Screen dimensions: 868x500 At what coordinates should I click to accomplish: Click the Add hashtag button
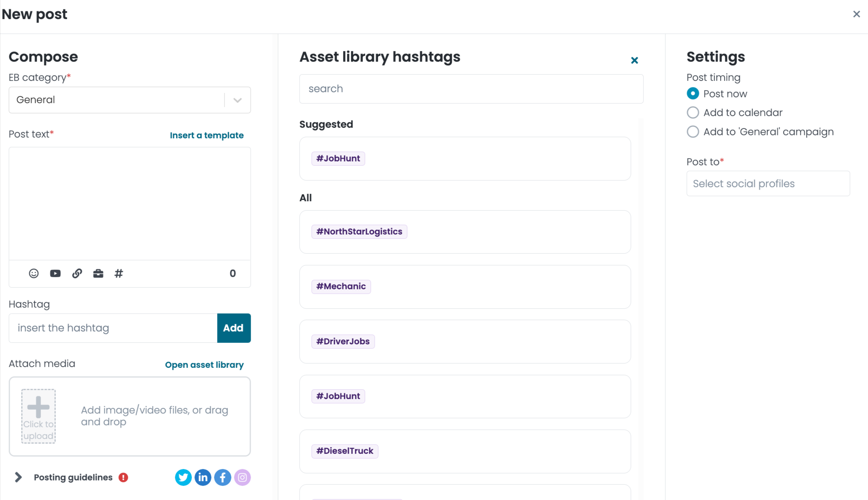tap(234, 328)
